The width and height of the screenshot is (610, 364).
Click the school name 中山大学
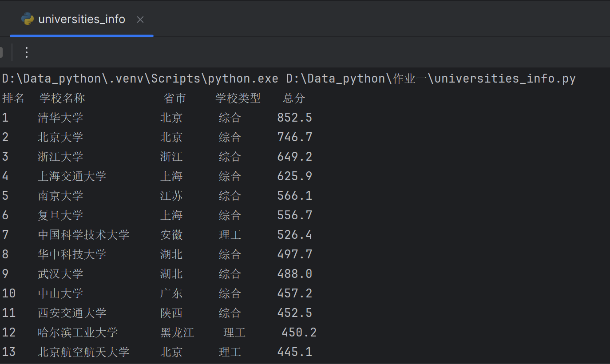(x=60, y=293)
